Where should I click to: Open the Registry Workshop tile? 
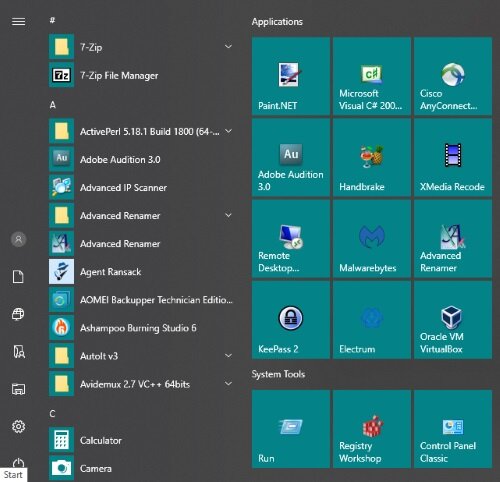point(372,429)
